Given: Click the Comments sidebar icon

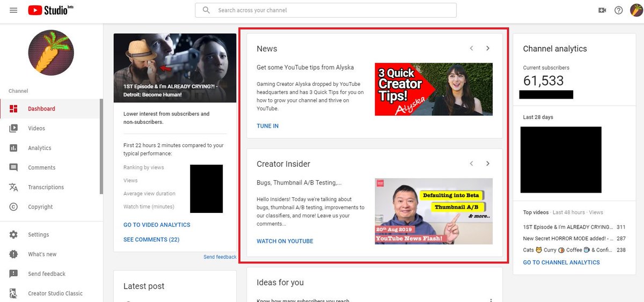Looking at the screenshot, I should coord(14,167).
